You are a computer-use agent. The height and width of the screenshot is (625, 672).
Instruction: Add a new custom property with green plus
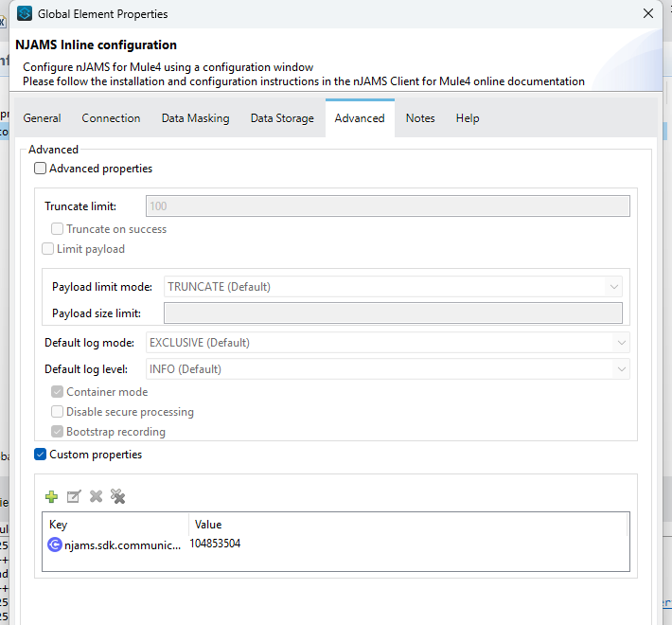[51, 496]
